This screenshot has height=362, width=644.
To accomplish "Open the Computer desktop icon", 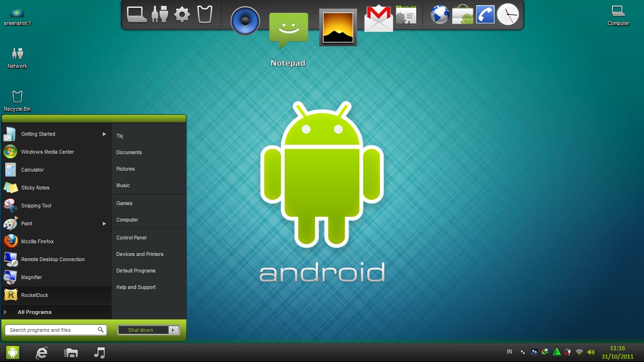I will (x=618, y=15).
